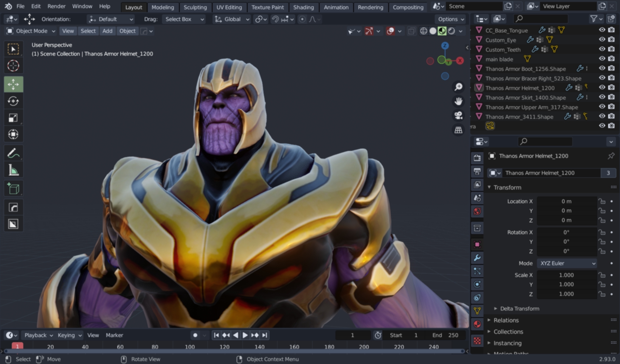Toggle lock on Scale Y
The image size is (620, 364).
(x=602, y=284)
